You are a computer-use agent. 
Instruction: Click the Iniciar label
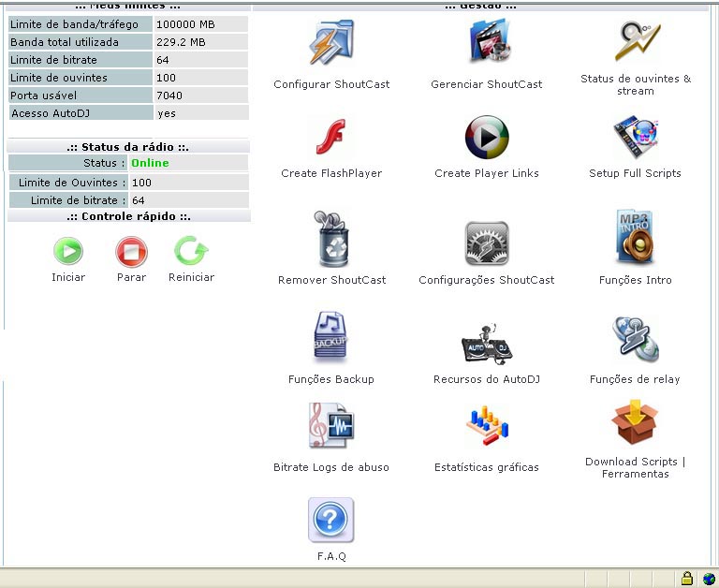point(68,277)
